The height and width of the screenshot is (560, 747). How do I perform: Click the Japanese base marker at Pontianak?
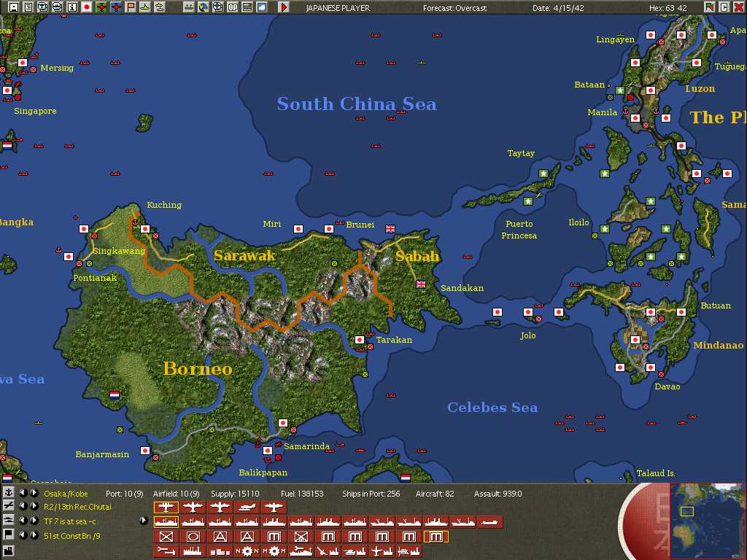tap(69, 257)
